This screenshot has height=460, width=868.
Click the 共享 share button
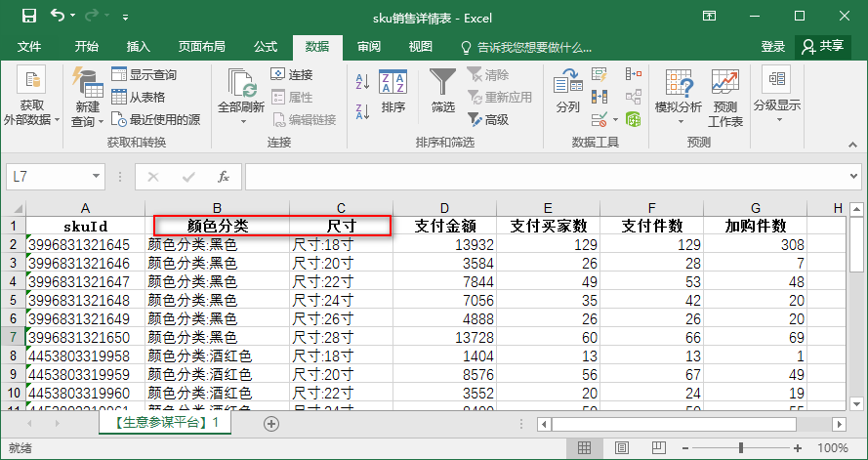pos(823,47)
